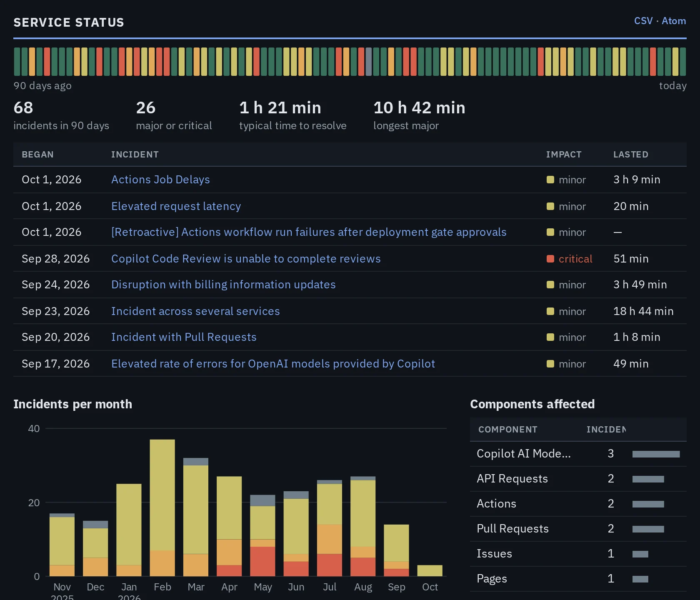Screen dimensions: 700x600
Task: Select the Pages component name
Action: (492, 579)
